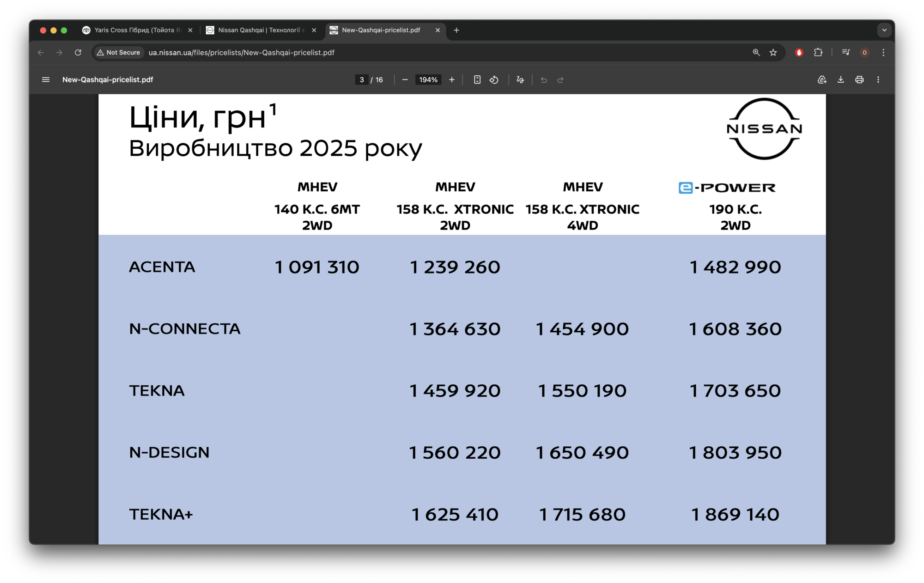Open Chrome three-dot menu
The width and height of the screenshot is (924, 583).
pyautogui.click(x=883, y=53)
